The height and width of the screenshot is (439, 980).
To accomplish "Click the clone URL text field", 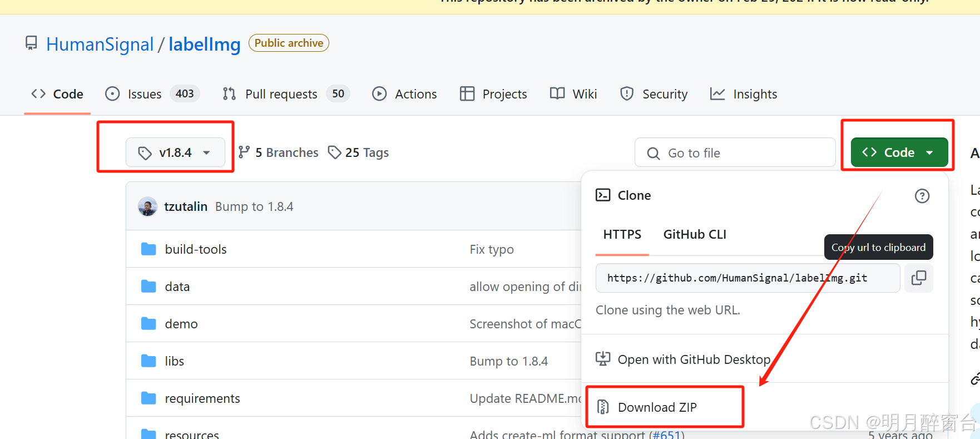I will tap(748, 278).
